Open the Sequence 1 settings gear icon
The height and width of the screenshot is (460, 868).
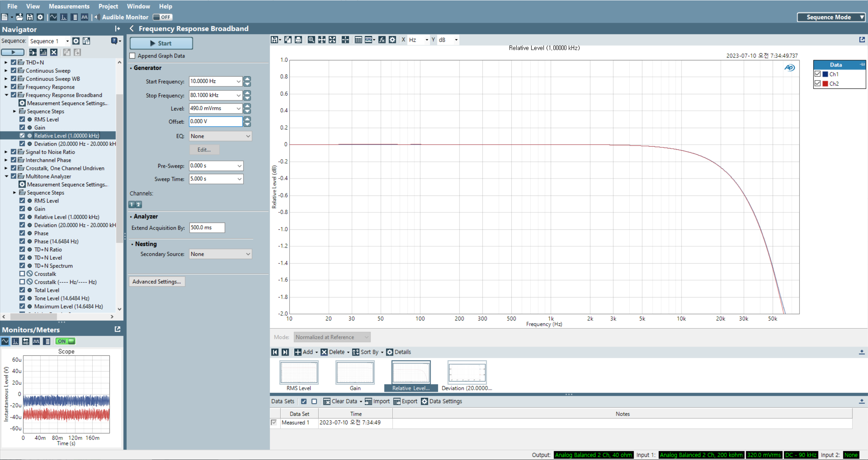tap(76, 41)
